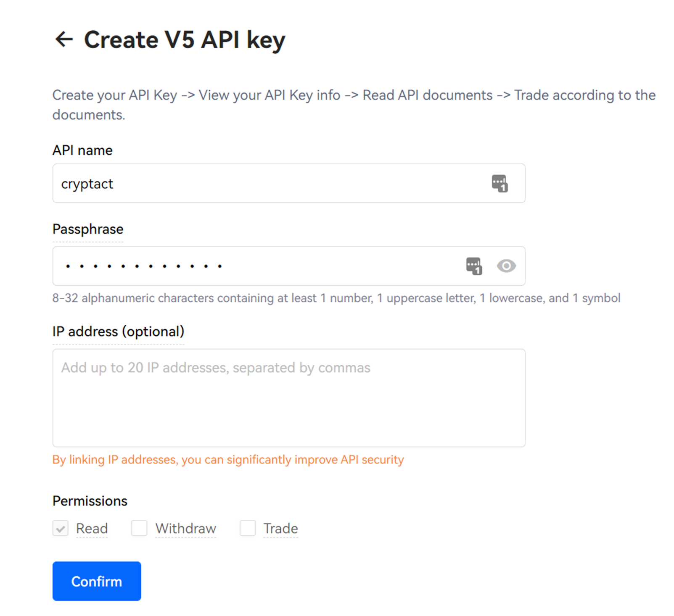Viewport: 674px width, 616px height.
Task: Click the Read label under Permissions
Action: pyautogui.click(x=91, y=528)
